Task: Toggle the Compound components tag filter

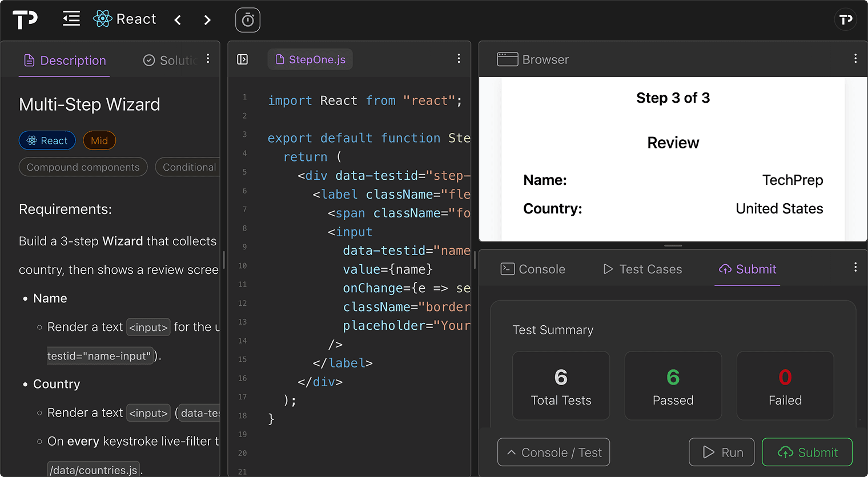Action: (x=83, y=167)
